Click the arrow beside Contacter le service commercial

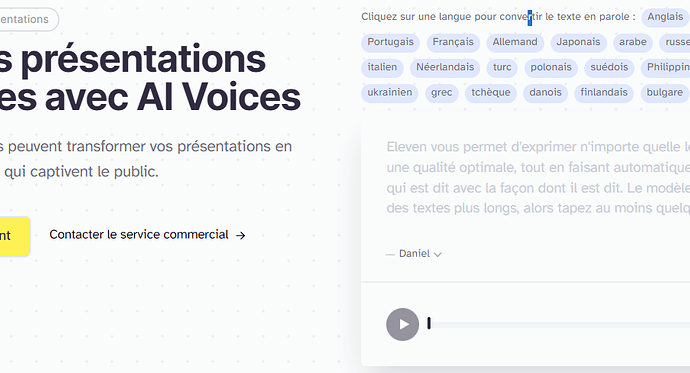[x=240, y=236]
